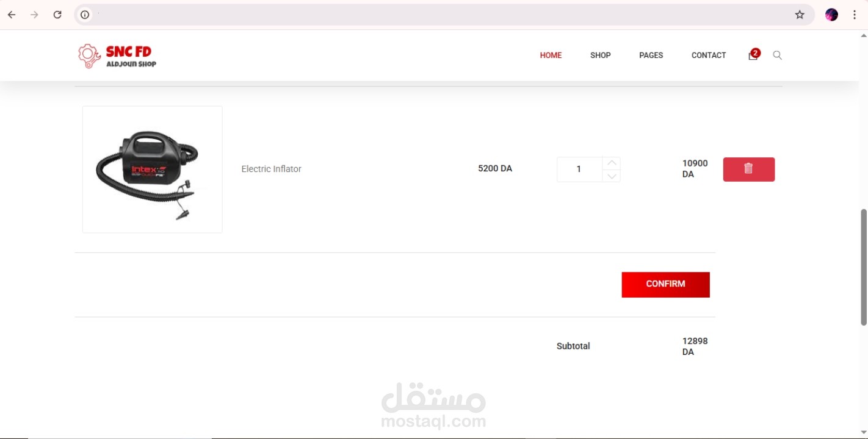Open the CONTACT menu item
Image resolution: width=868 pixels, height=439 pixels.
click(x=709, y=55)
